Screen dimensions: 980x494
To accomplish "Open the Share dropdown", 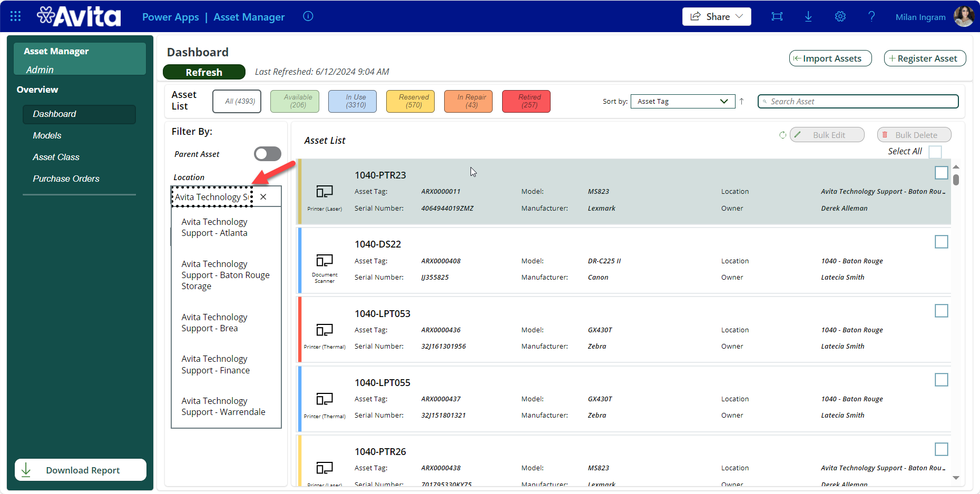I will (717, 16).
